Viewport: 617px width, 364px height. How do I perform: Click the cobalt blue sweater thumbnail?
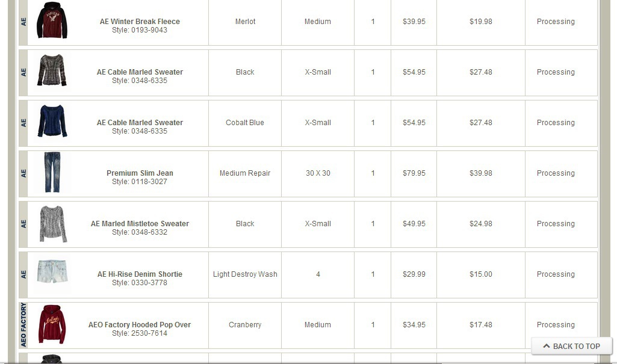tap(52, 122)
